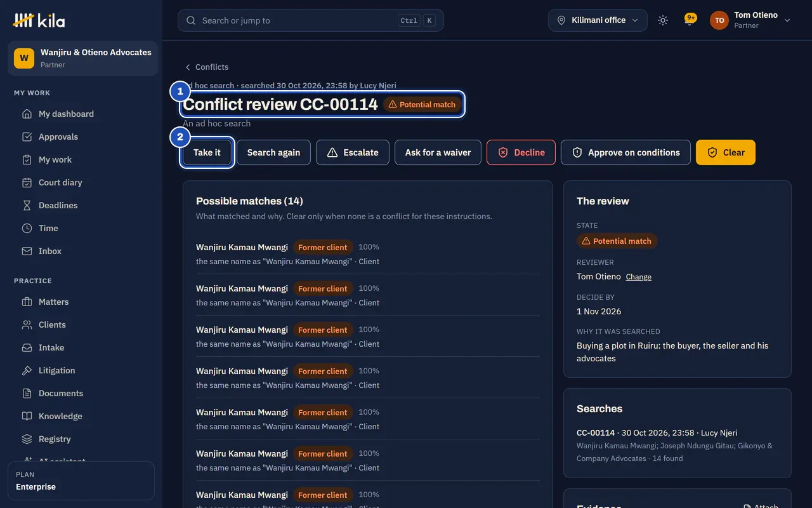Click the kila logo

39,20
